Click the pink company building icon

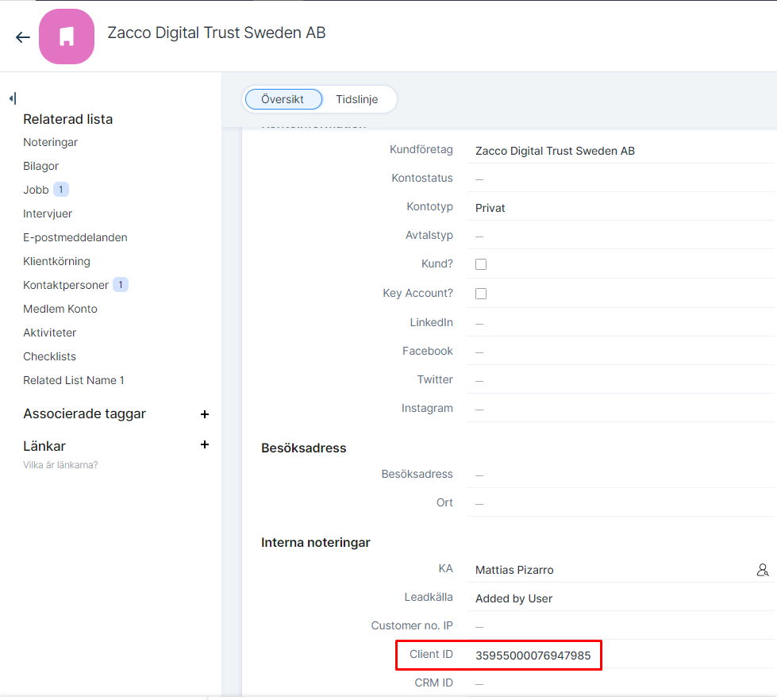point(67,37)
